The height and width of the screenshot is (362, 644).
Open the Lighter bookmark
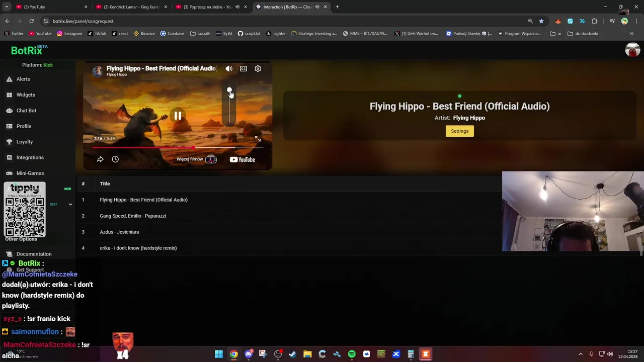pos(276,34)
